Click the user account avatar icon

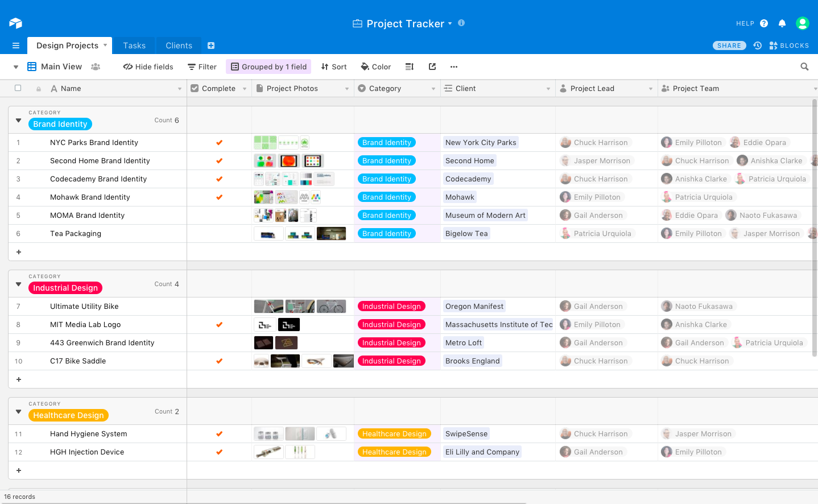(x=802, y=23)
